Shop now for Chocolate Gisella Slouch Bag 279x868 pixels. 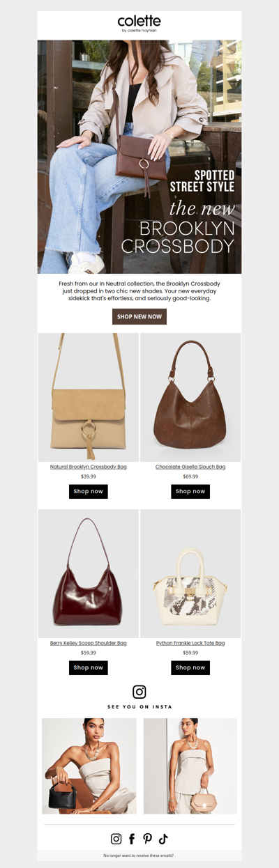click(190, 492)
